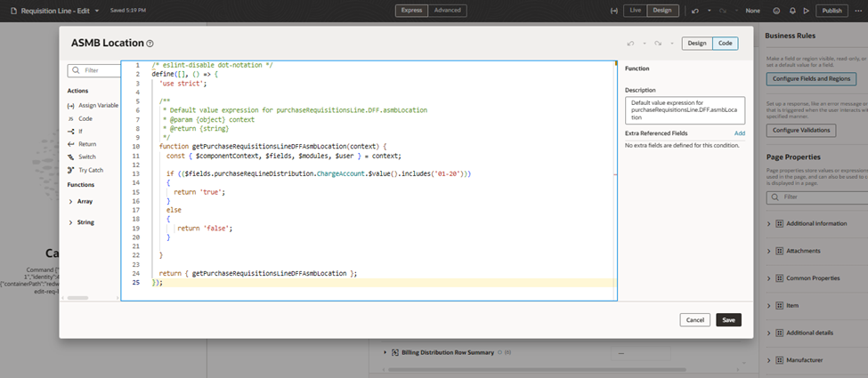Open the feedback smiley icon
Image resolution: width=868 pixels, height=378 pixels.
coord(776,11)
